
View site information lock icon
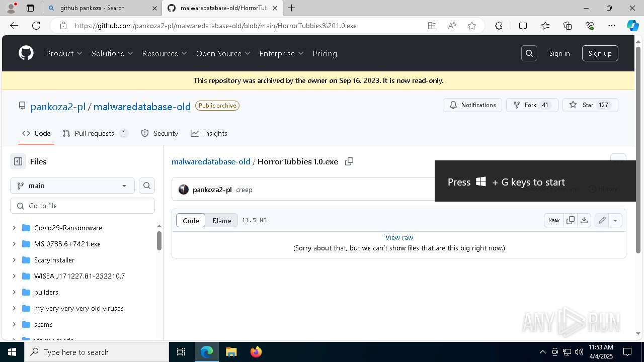63,26
